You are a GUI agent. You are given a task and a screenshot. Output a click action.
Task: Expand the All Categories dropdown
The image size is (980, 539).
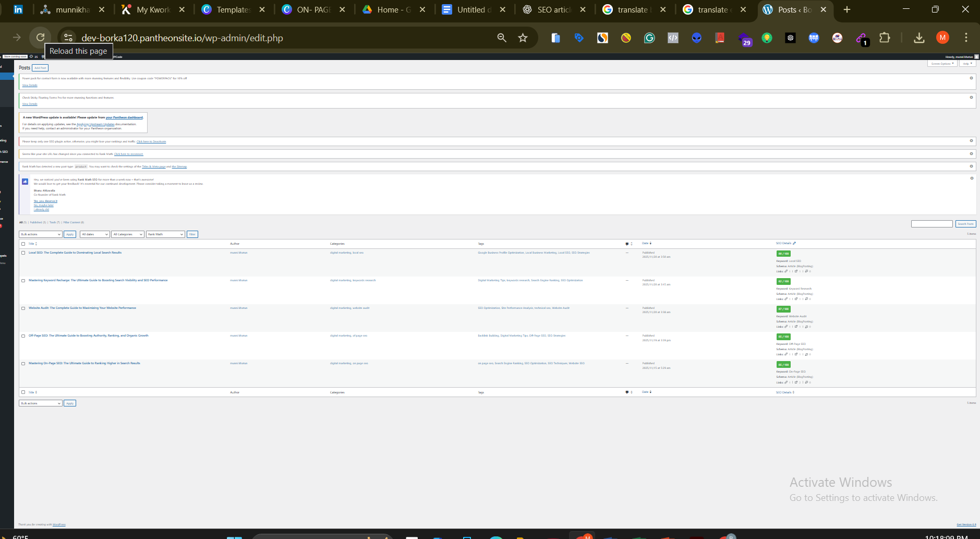[x=128, y=234]
